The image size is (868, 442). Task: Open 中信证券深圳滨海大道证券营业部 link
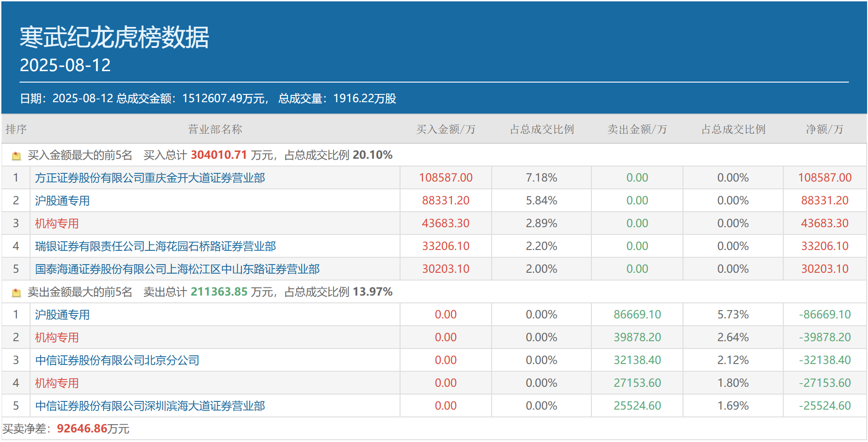(x=150, y=406)
